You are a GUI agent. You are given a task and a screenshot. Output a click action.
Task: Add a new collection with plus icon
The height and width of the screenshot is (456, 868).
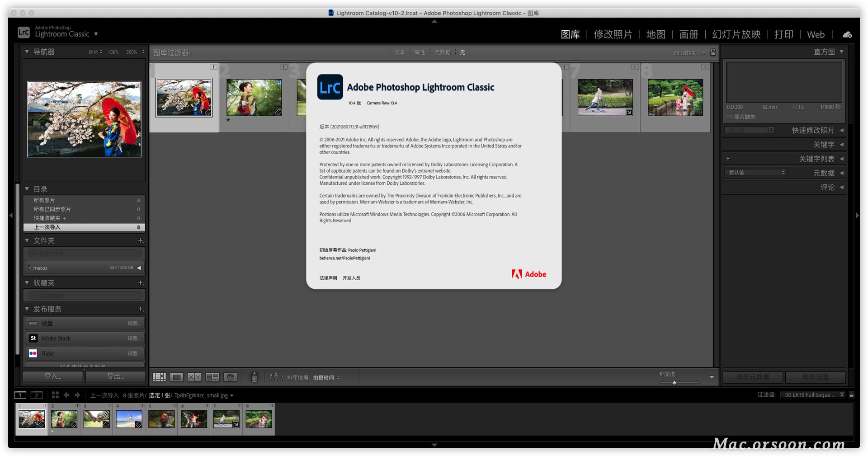(141, 283)
